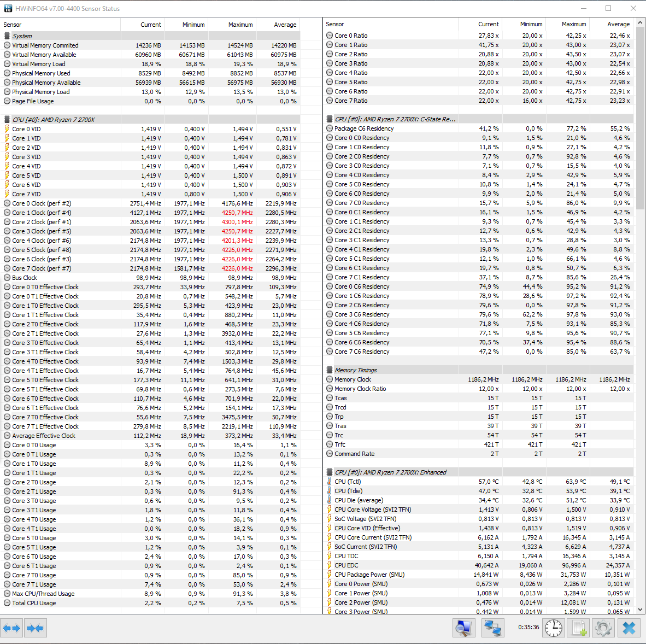Select the CPU TDC row
646x644 pixels.
(478, 556)
